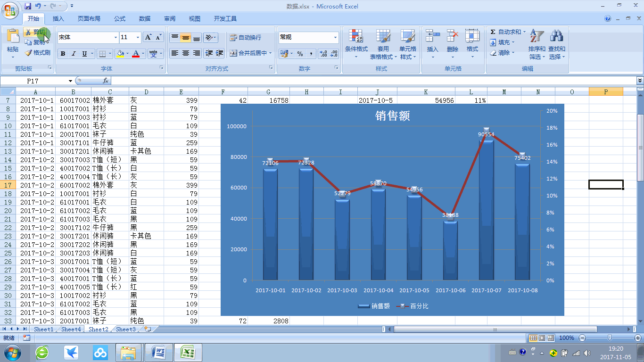
Task: Switch to Normal view in status bar
Action: click(533, 338)
